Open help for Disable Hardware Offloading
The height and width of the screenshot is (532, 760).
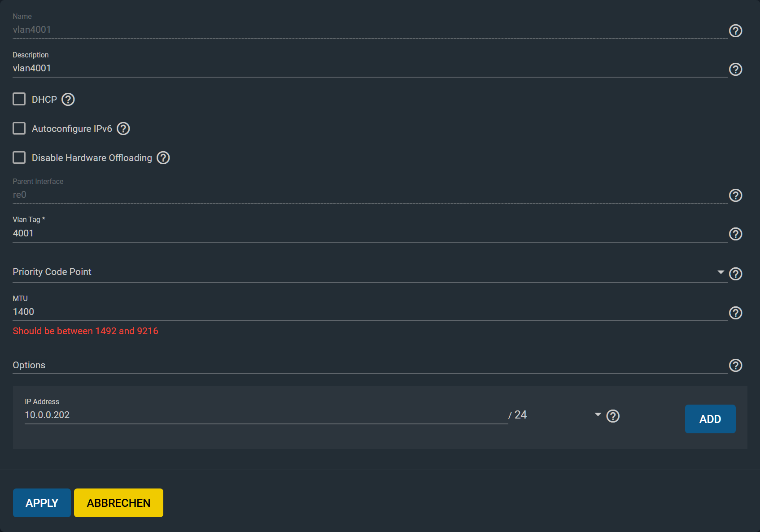click(163, 157)
